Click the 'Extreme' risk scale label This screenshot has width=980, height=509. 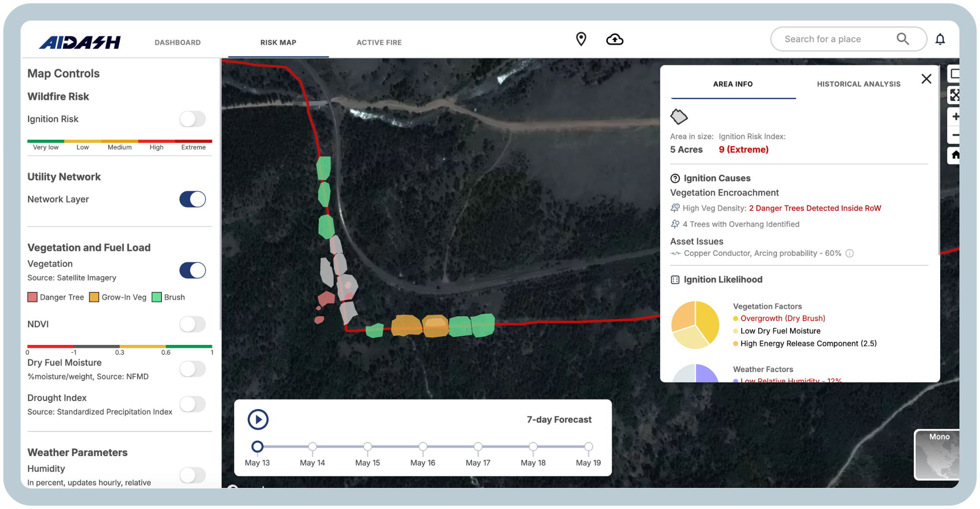tap(193, 147)
